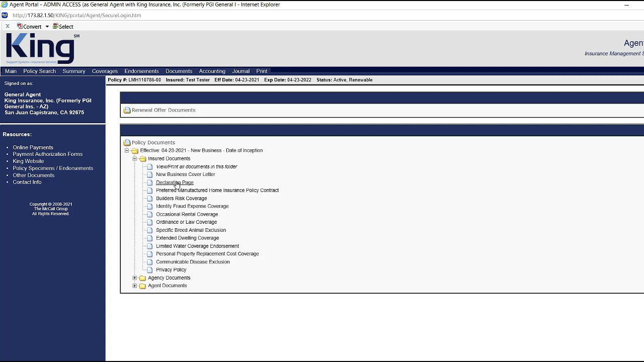The width and height of the screenshot is (644, 362).
Task: Open the Summary menu
Action: point(74,71)
